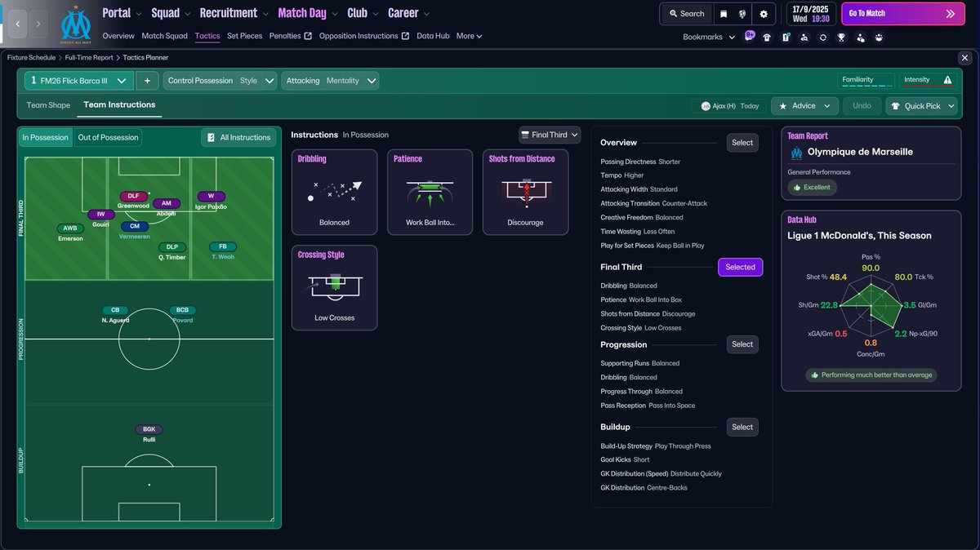Select the BGK Rulli goalkeeper token
Screen dimensions: 980x550
tap(149, 433)
